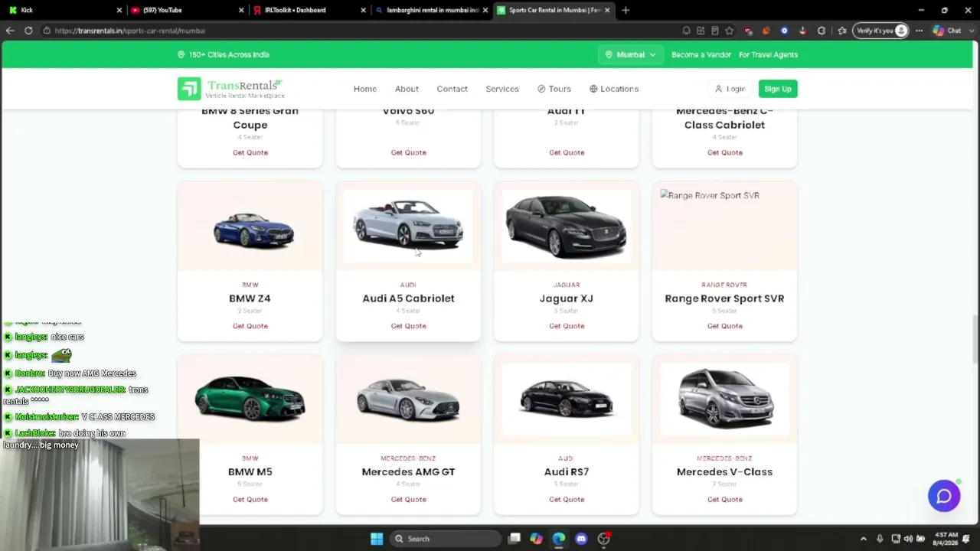Click the green Sign Up button
The height and width of the screenshot is (551, 980).
point(777,89)
